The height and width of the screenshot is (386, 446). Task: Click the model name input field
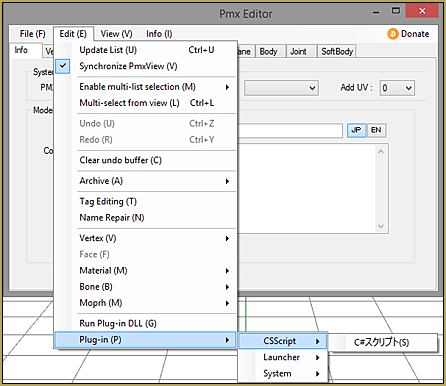click(x=290, y=130)
